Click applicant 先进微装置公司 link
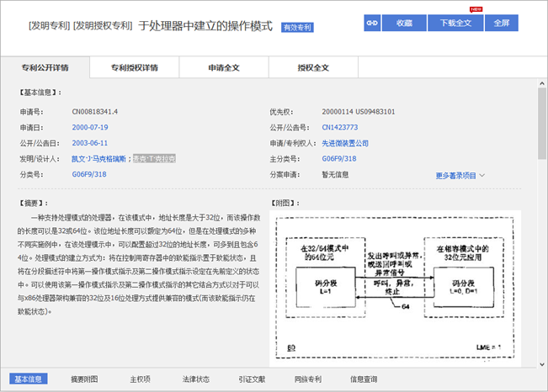Image resolution: width=548 pixels, height=392 pixels. click(345, 143)
